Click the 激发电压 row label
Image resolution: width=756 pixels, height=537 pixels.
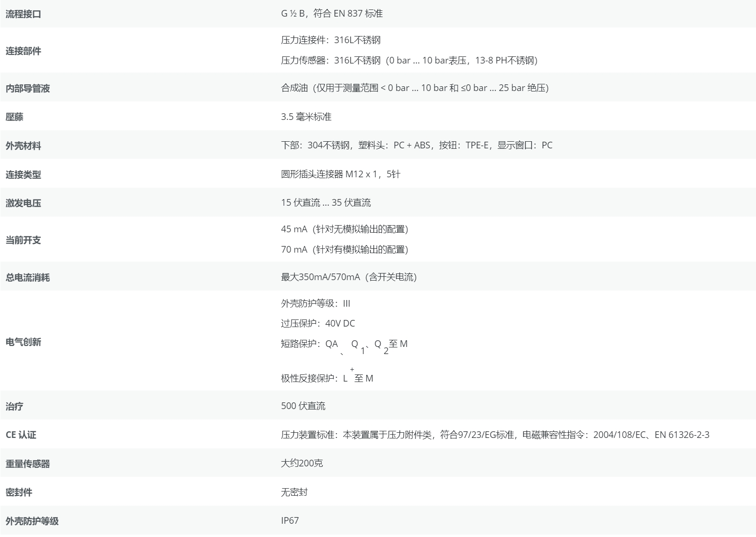23,203
